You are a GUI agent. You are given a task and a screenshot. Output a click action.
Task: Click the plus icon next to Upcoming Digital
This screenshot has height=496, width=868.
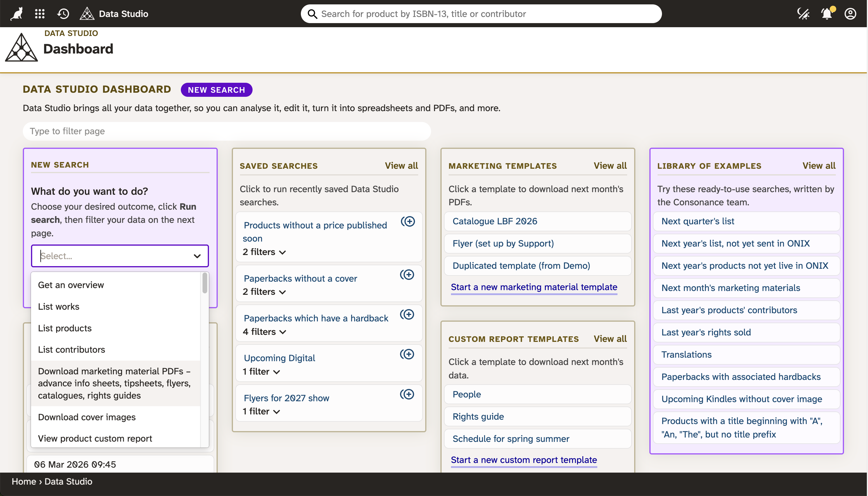pos(408,354)
